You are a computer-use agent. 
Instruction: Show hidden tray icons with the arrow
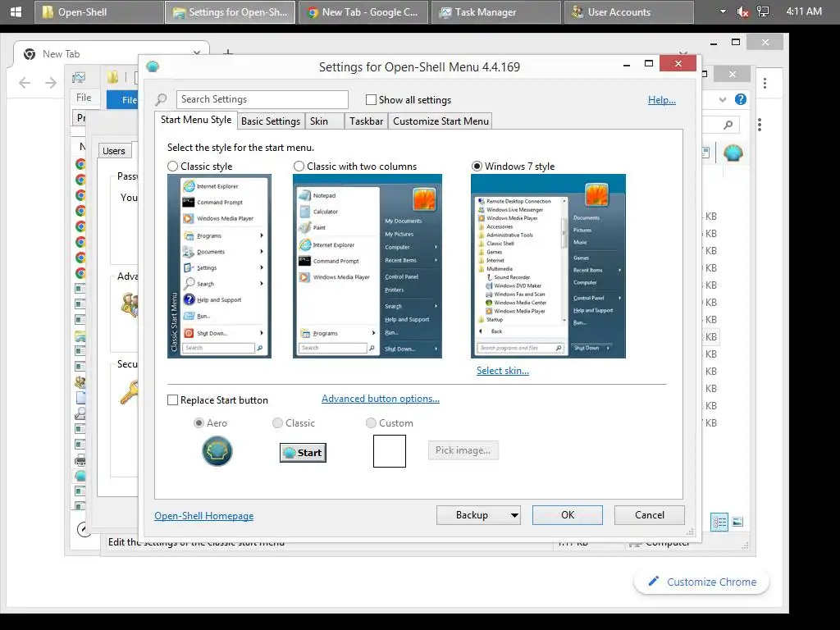click(723, 11)
